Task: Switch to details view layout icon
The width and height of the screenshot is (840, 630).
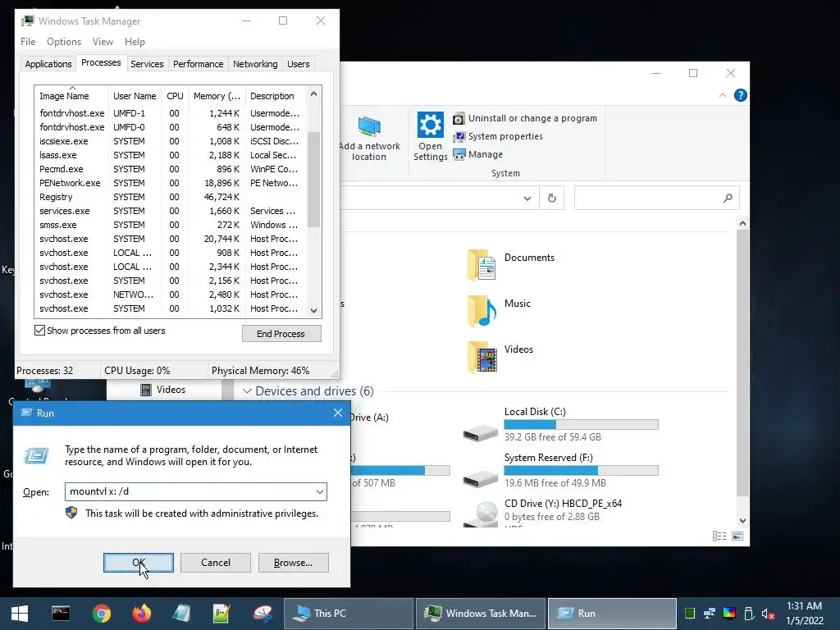Action: click(x=719, y=536)
